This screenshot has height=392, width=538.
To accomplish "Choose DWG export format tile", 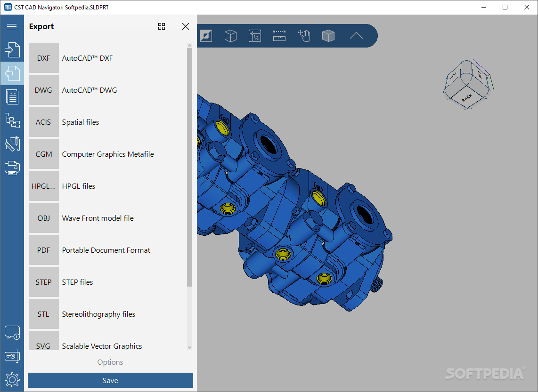I will click(x=43, y=90).
